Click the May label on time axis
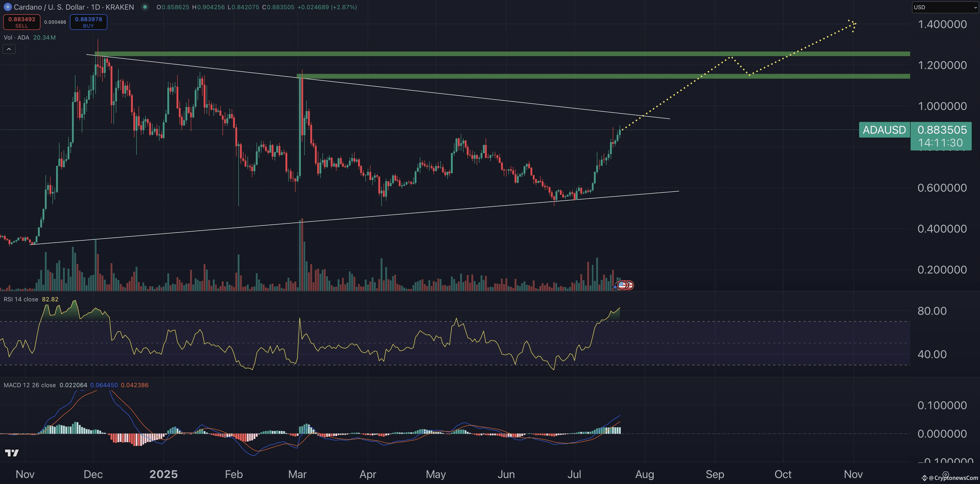This screenshot has height=484, width=980. click(436, 475)
